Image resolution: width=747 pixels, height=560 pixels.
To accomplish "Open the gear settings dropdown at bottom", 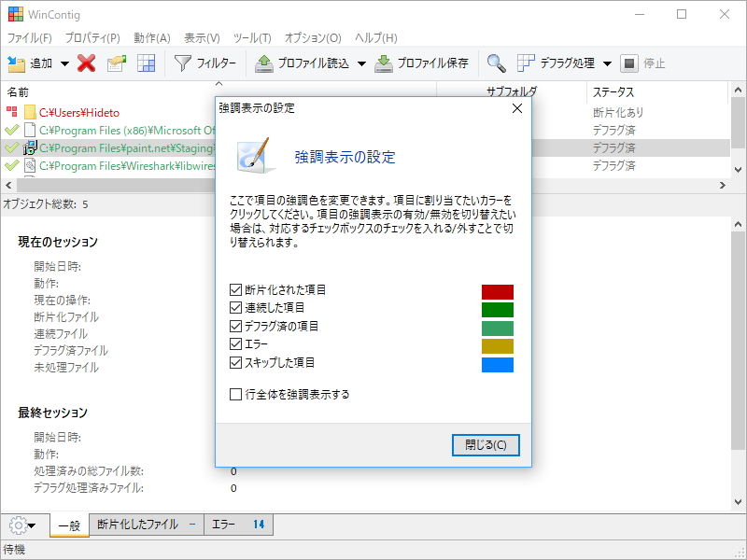I will click(x=22, y=525).
